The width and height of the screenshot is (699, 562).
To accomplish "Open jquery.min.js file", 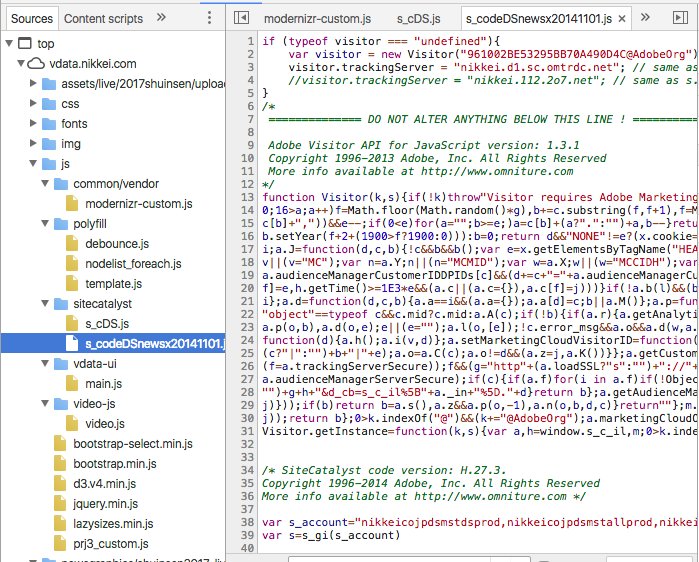I will point(106,504).
